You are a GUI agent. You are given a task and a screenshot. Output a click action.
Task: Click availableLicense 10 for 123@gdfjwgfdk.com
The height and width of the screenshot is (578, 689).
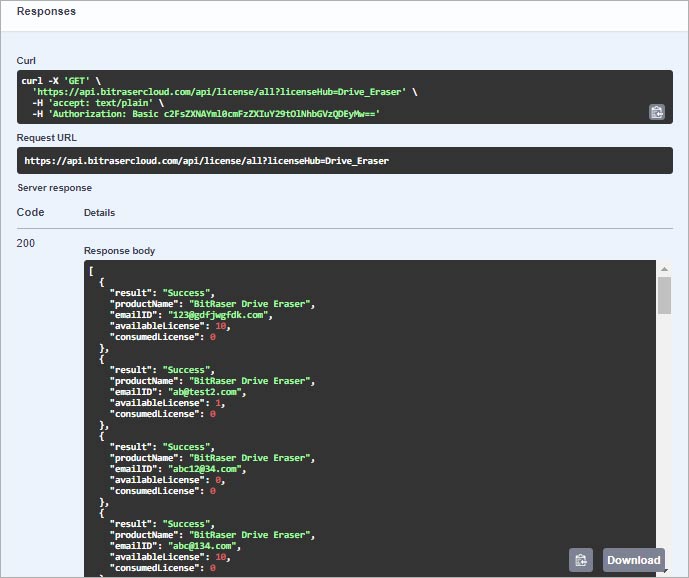pyautogui.click(x=221, y=326)
